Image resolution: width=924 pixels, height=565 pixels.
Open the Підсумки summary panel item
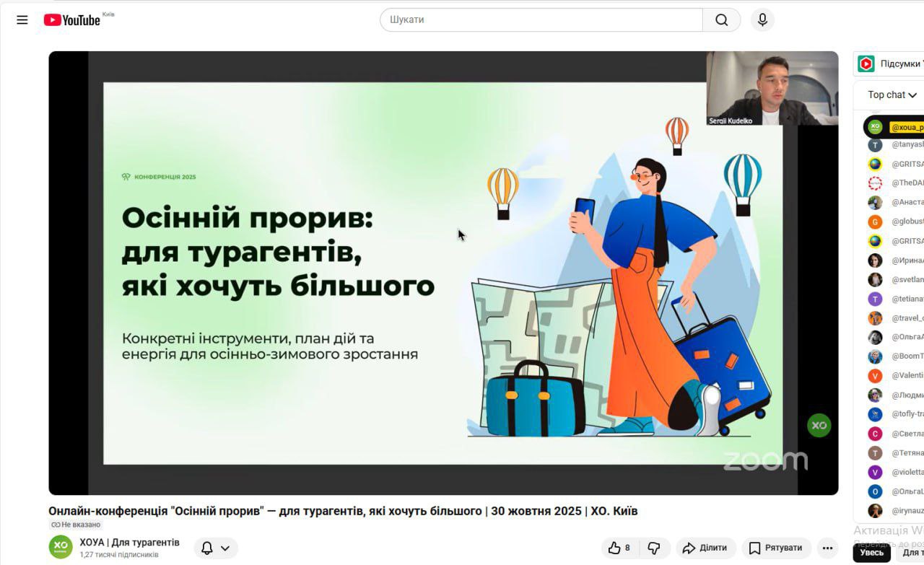pos(889,63)
